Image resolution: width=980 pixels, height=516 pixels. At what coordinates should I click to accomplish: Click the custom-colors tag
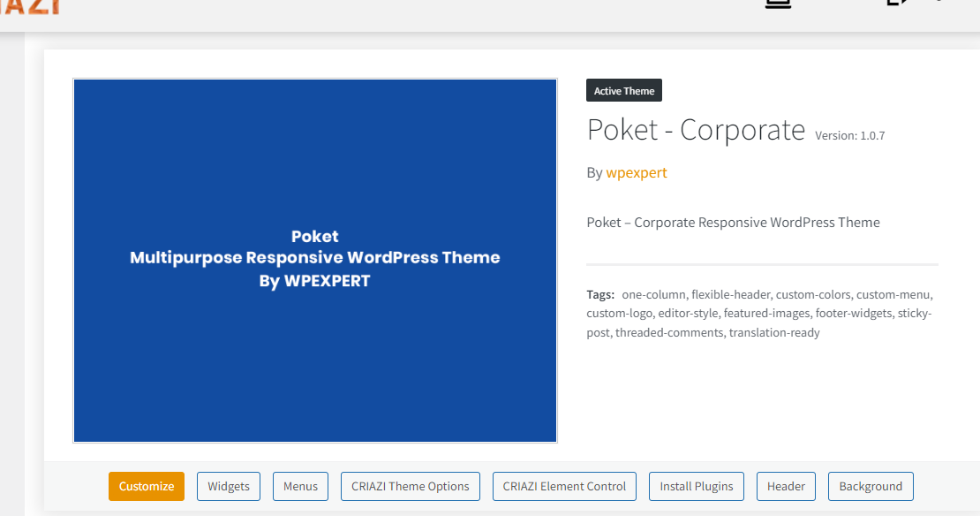(813, 294)
